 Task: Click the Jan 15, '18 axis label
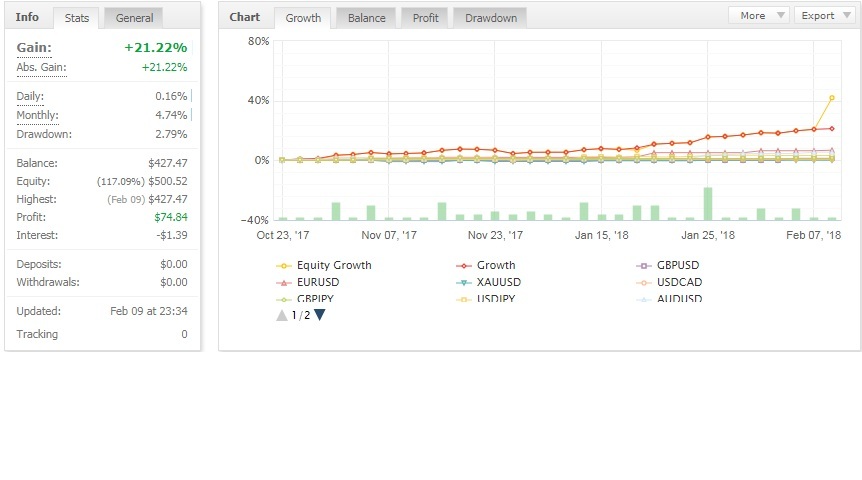coord(601,235)
